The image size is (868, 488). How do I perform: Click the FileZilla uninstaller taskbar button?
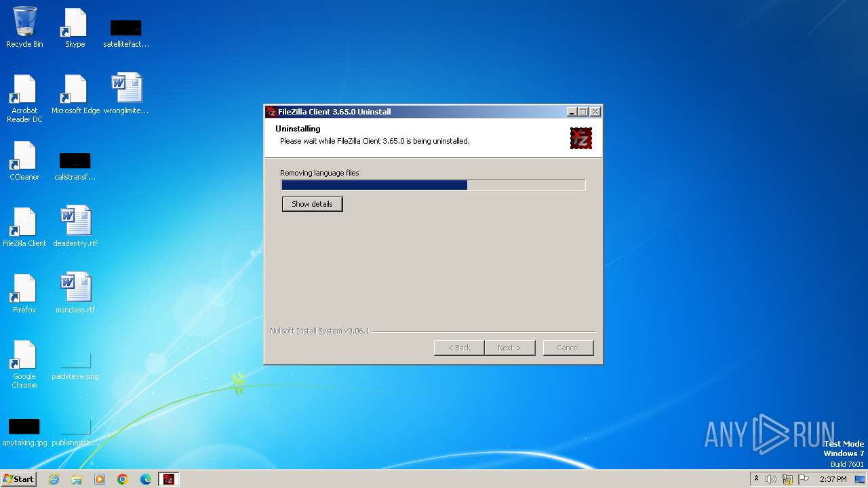(x=169, y=479)
